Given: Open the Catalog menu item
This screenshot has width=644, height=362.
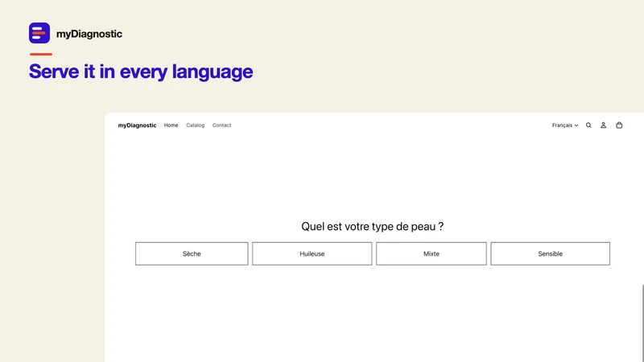Looking at the screenshot, I should (195, 125).
